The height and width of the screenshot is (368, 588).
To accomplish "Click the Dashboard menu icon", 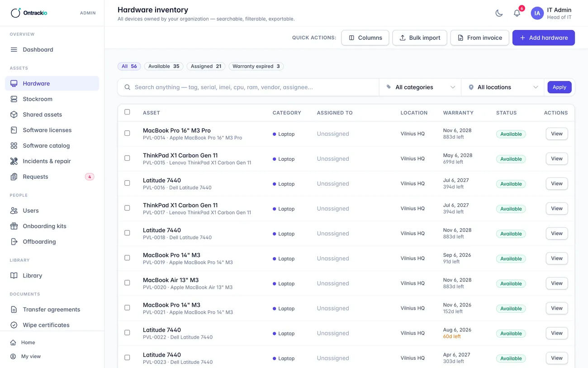I will (14, 50).
